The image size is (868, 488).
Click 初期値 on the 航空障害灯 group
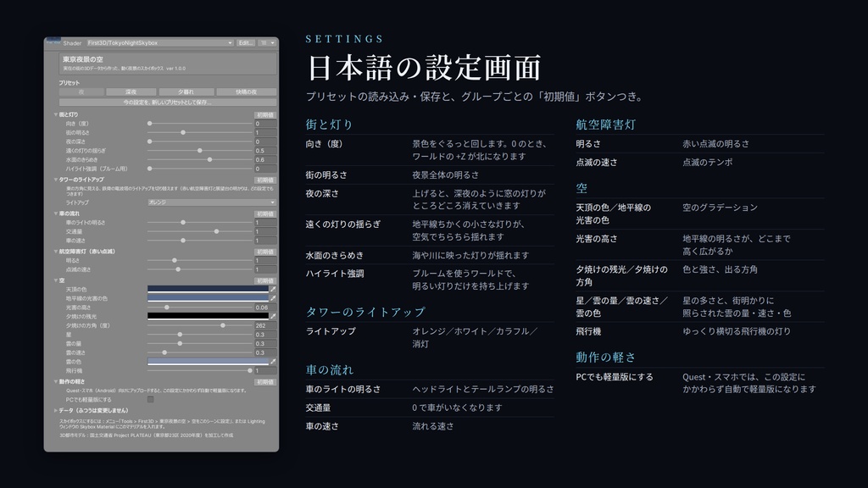265,252
